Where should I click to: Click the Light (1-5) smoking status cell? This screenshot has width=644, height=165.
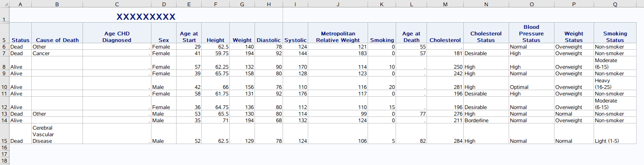point(615,141)
